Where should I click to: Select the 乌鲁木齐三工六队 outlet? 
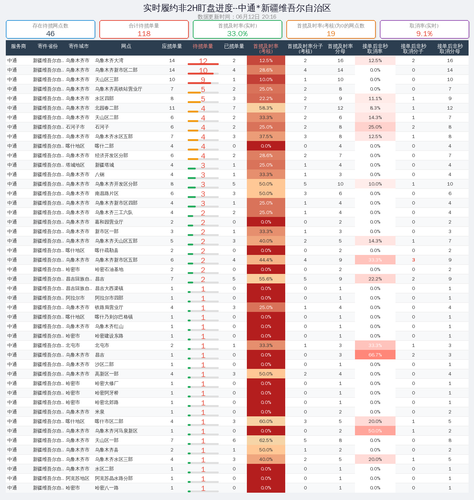pyautogui.click(x=114, y=213)
